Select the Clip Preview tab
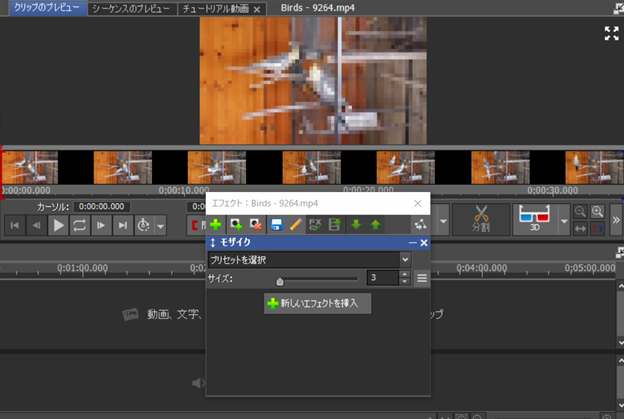 point(47,8)
